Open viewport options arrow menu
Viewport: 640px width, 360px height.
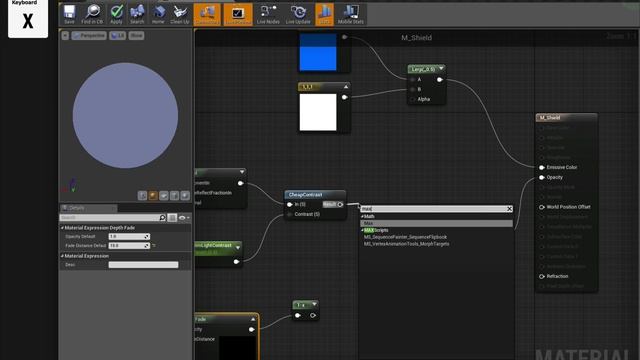[65, 36]
